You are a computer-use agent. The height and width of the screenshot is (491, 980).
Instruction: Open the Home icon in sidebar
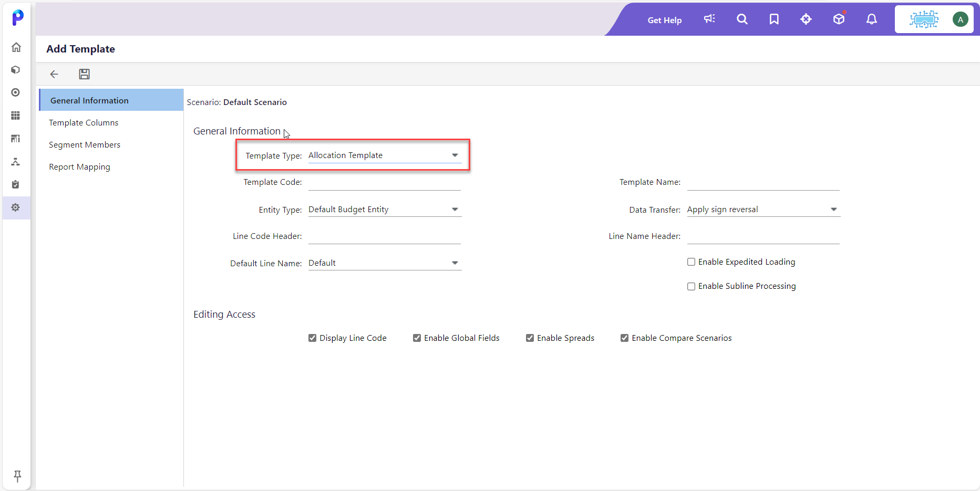coord(16,47)
